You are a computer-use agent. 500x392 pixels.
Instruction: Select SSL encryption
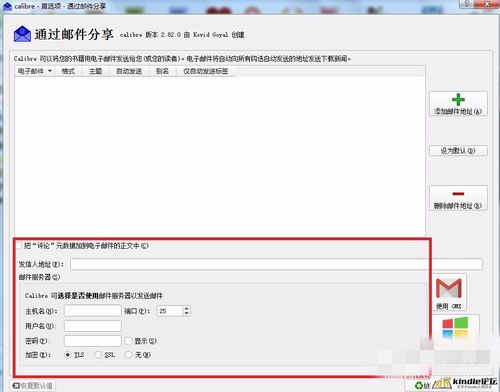[98, 355]
